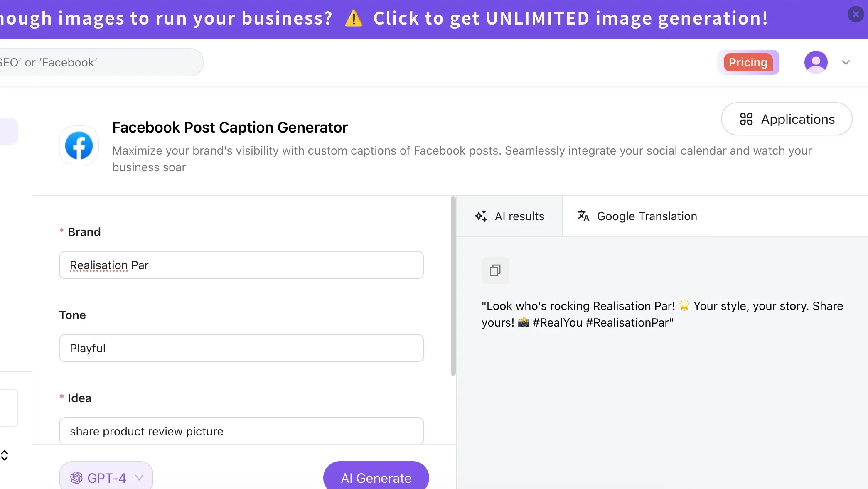Click the AI results sparkle icon

coord(481,216)
